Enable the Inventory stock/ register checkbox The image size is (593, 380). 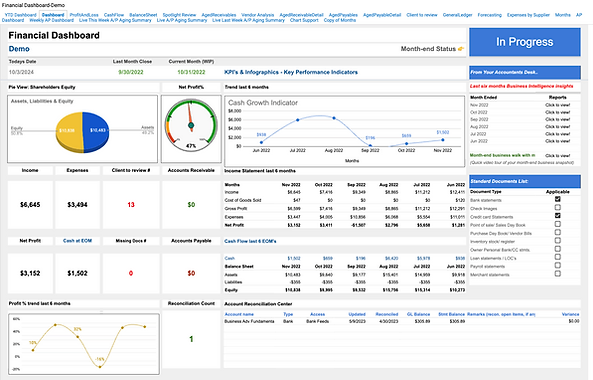tap(557, 241)
